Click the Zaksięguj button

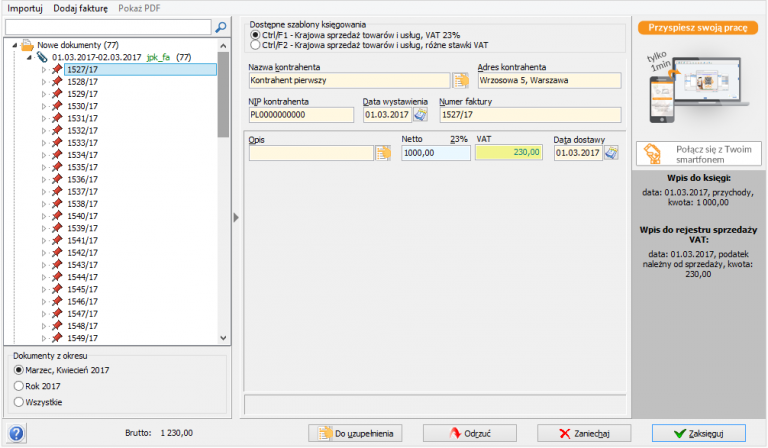coord(698,433)
